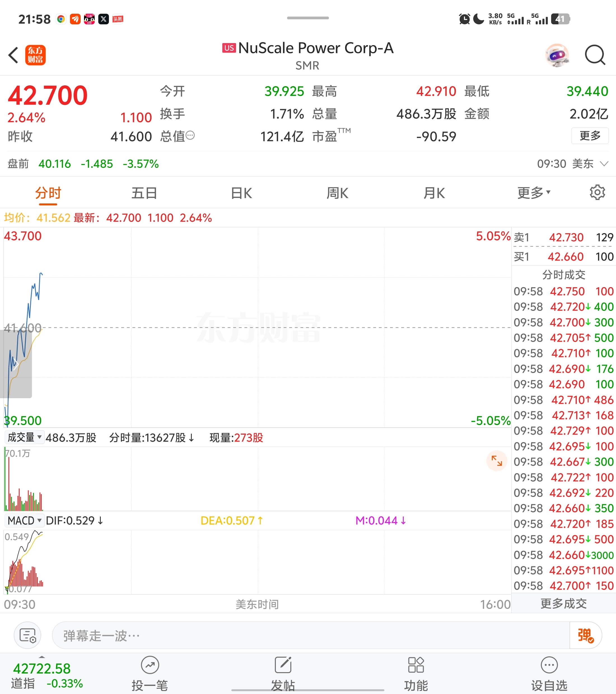
Task: Tap the DEA:0.507 indicator value
Action: point(232,520)
